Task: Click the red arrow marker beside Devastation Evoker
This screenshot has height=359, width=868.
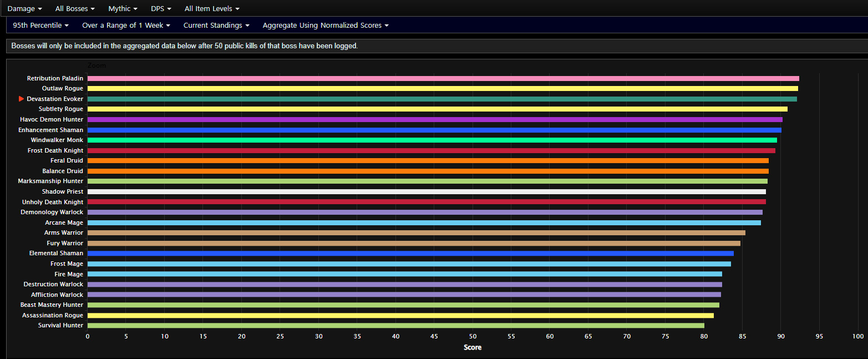Action: (x=22, y=99)
